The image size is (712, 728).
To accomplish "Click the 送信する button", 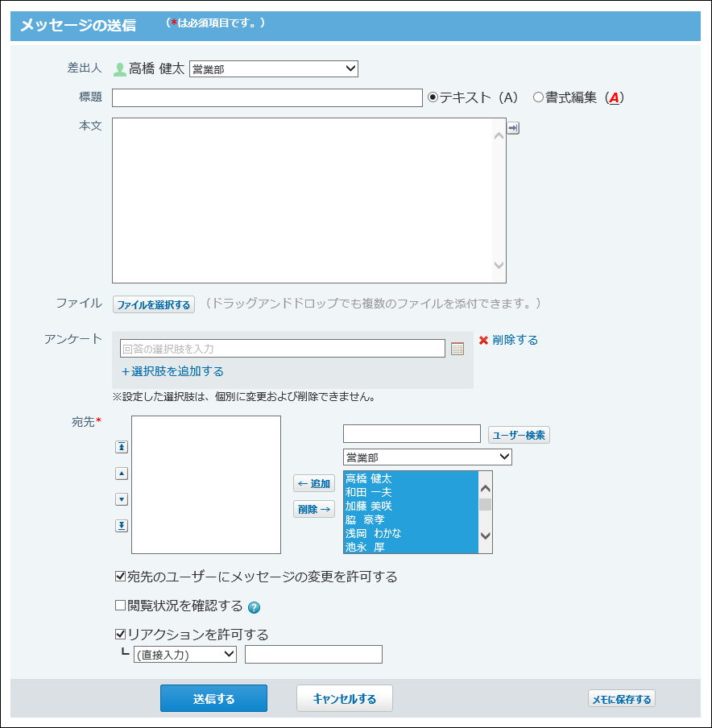I will pyautogui.click(x=213, y=698).
